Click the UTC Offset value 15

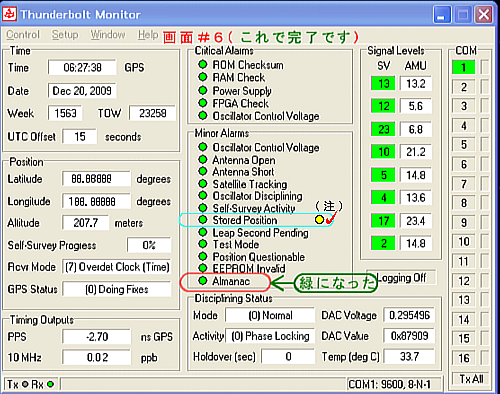pos(80,137)
